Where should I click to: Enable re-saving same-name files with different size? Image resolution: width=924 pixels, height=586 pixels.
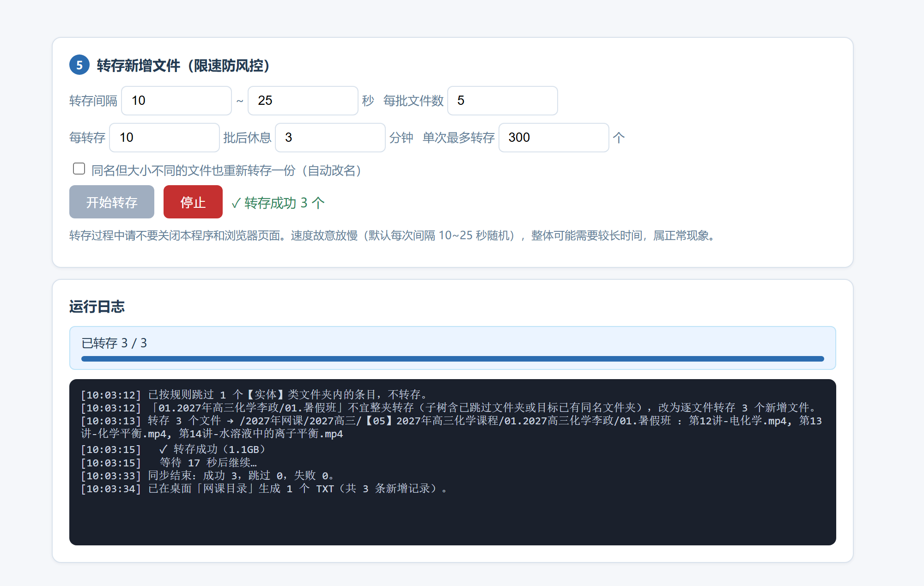pos(79,169)
